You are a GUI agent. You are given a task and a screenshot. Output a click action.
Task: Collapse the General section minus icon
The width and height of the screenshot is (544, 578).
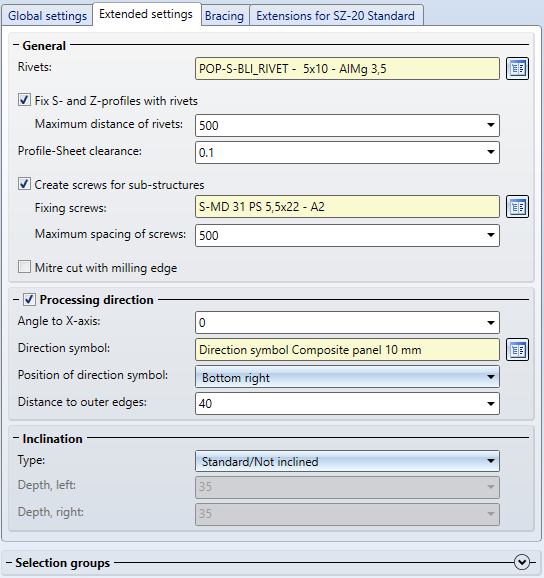click(x=16, y=45)
